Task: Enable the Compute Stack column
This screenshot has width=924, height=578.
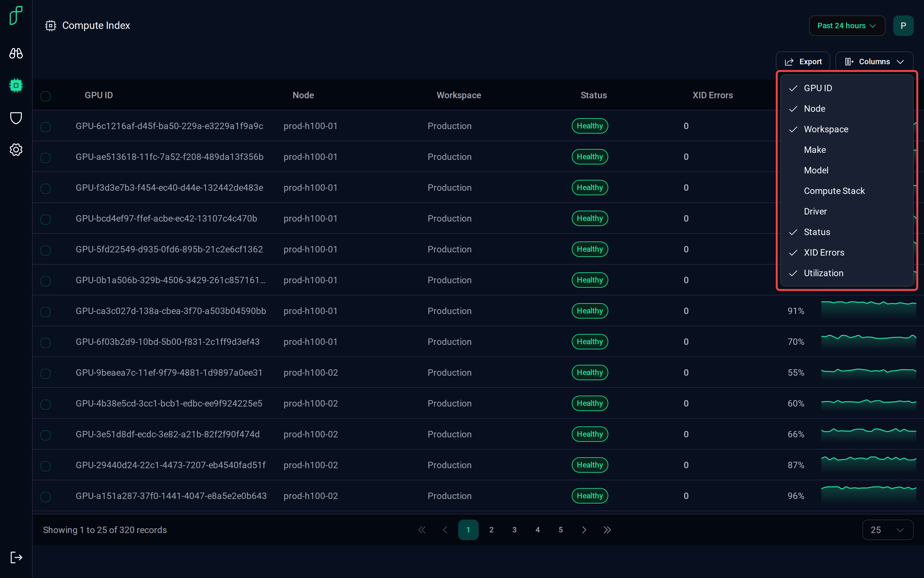Action: tap(847, 191)
